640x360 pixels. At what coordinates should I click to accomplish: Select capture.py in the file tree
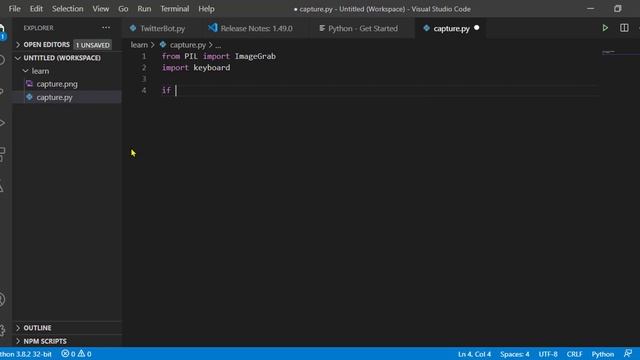54,97
